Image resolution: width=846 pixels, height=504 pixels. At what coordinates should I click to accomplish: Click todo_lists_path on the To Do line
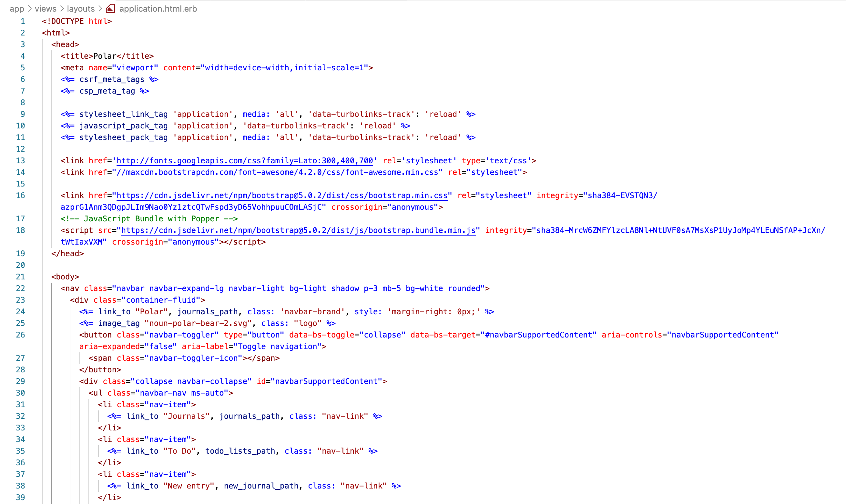pyautogui.click(x=241, y=451)
